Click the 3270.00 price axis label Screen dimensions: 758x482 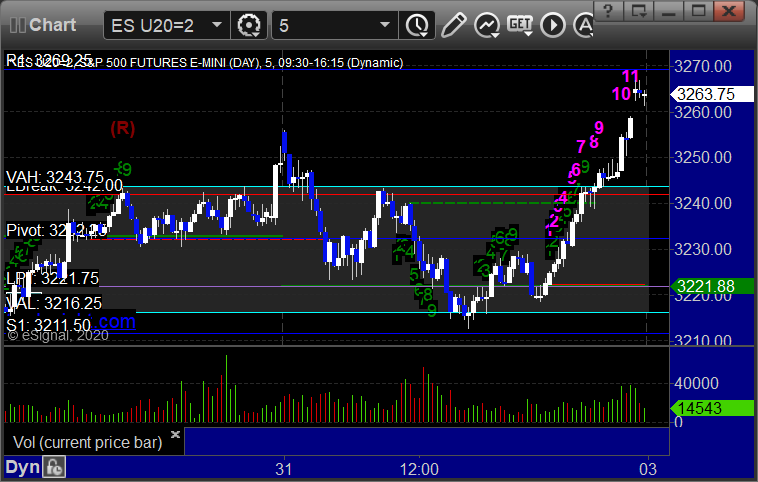(703, 66)
